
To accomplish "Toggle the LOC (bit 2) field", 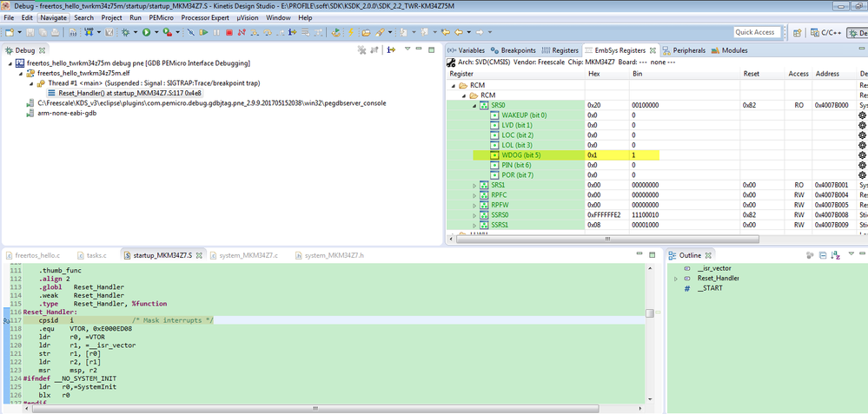I will click(x=495, y=135).
